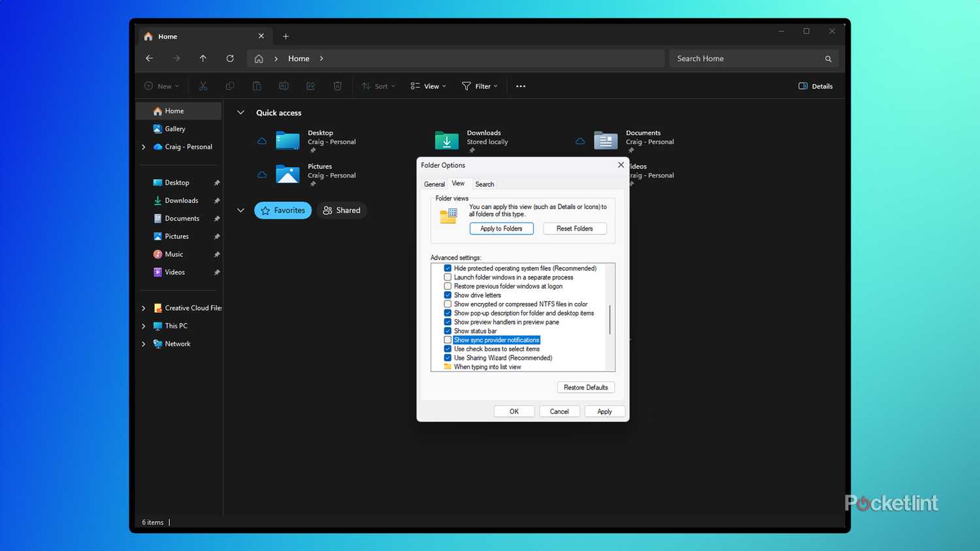
Task: Click the Share icon in the toolbar
Action: pyautogui.click(x=310, y=86)
